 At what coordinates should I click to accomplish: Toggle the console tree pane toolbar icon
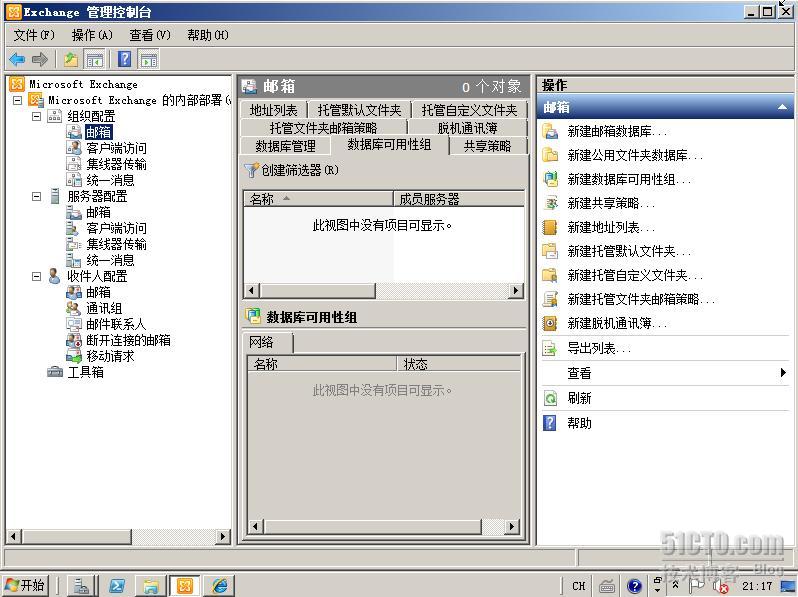point(95,60)
